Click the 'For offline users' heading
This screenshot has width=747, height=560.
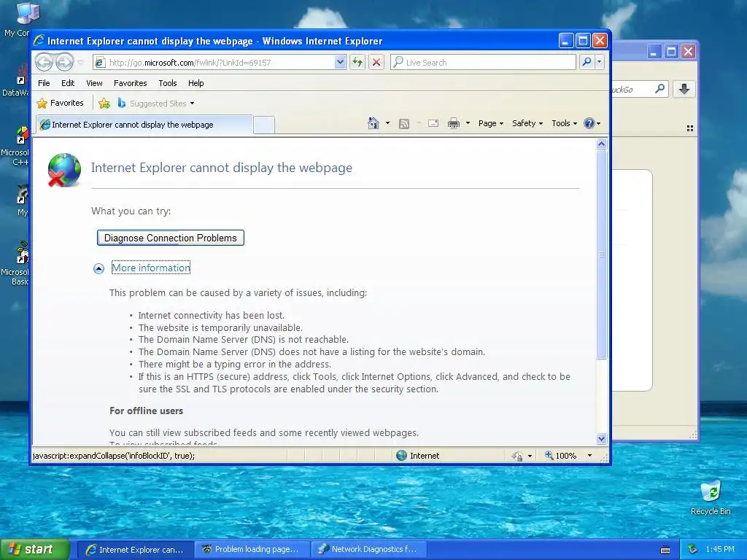(x=146, y=411)
